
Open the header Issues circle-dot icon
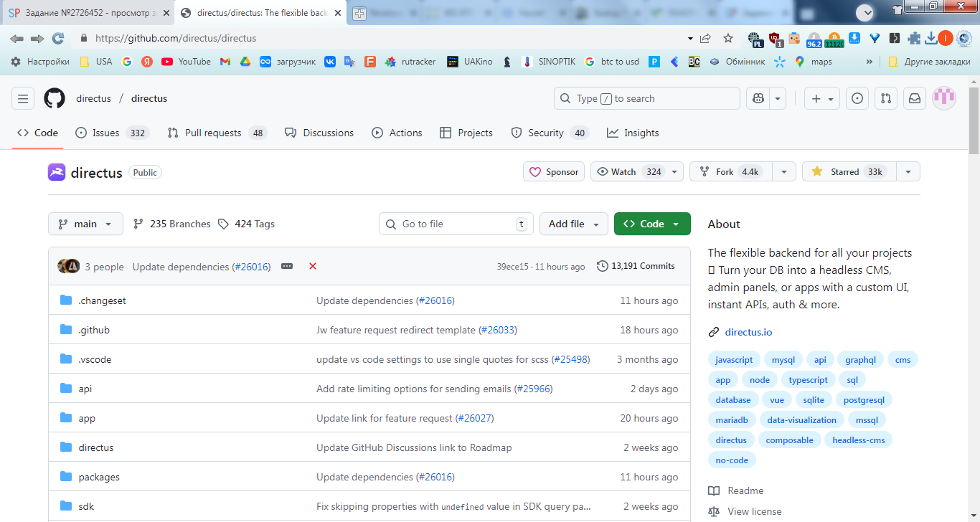click(857, 99)
